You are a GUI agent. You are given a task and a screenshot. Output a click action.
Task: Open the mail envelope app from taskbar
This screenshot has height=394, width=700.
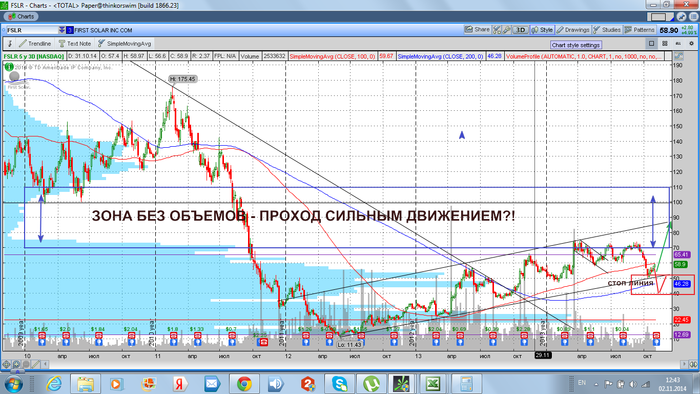212,384
